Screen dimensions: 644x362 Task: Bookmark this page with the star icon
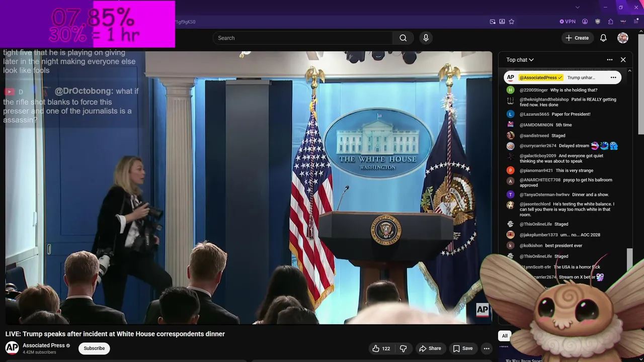tap(512, 22)
